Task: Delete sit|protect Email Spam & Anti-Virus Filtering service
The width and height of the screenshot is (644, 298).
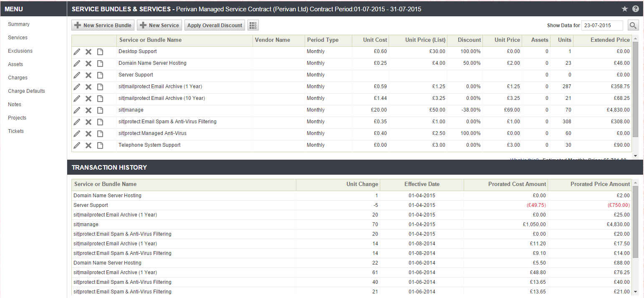Action: click(x=88, y=122)
